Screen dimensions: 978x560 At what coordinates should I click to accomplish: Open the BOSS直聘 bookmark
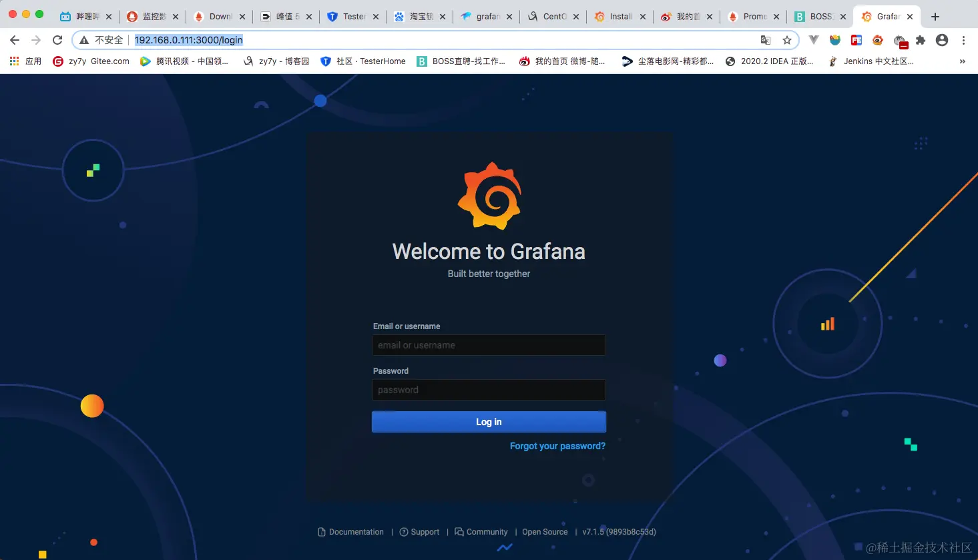coord(461,61)
